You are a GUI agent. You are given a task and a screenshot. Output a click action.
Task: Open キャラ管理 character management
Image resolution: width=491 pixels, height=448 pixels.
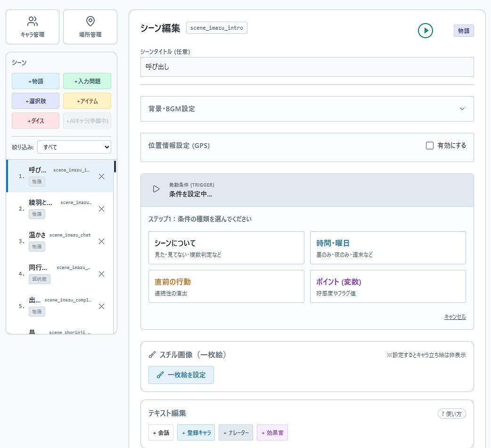pos(33,27)
